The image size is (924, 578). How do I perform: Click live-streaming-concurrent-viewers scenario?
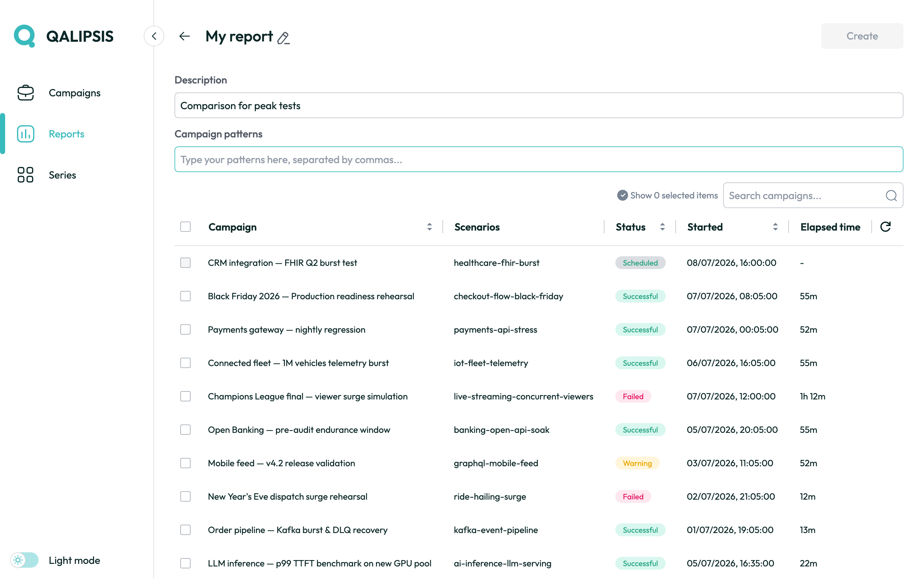tap(524, 396)
